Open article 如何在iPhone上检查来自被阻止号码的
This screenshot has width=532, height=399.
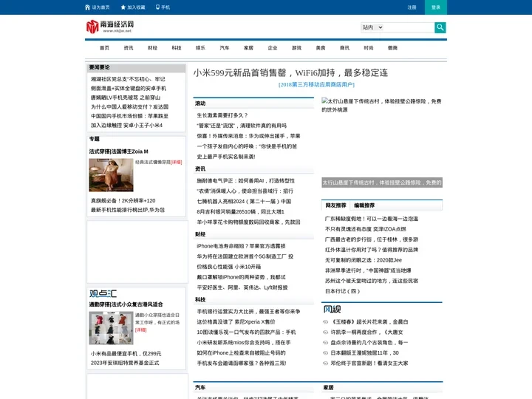241,353
